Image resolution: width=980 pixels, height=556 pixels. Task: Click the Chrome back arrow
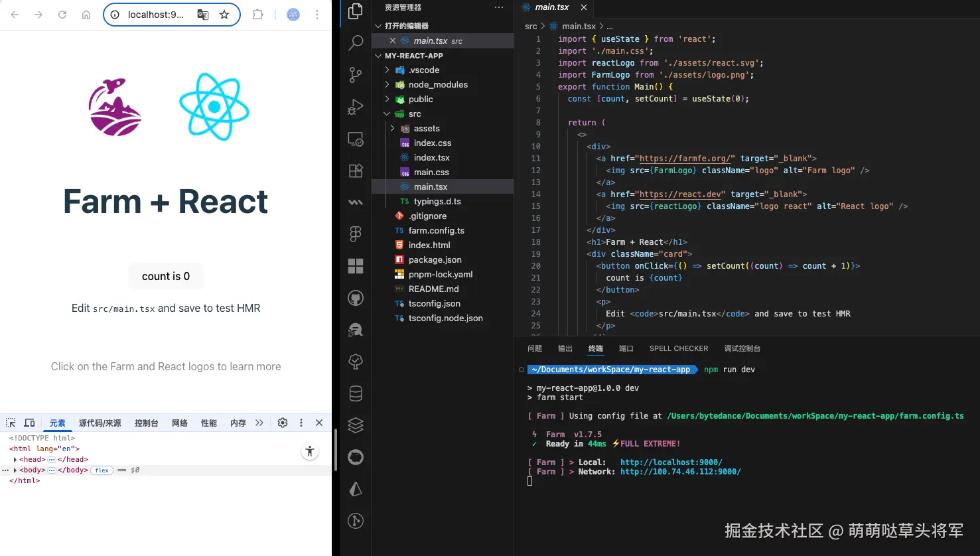pyautogui.click(x=15, y=15)
